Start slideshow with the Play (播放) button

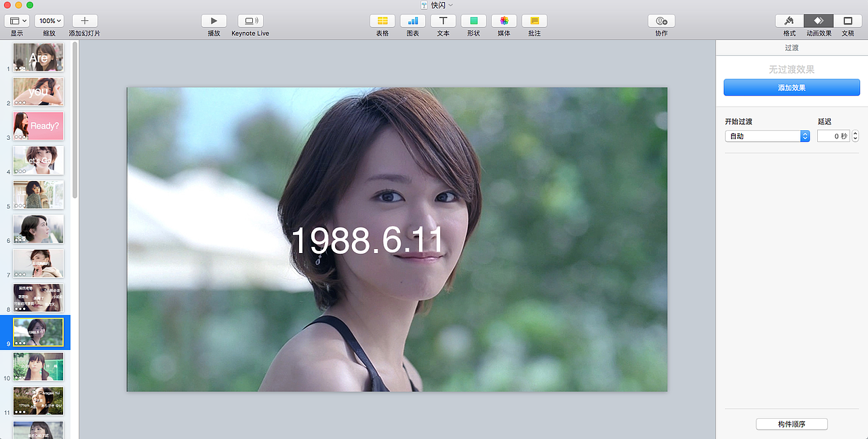coord(214,21)
